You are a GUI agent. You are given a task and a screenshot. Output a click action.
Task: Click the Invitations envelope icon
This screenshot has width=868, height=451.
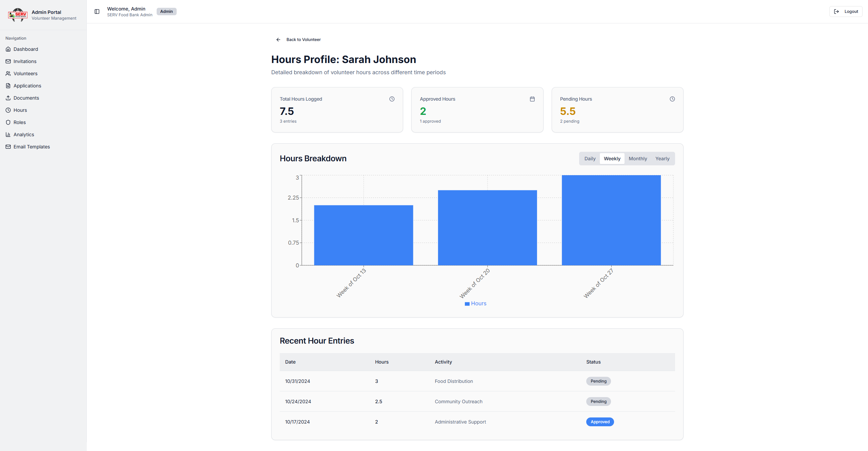8,61
